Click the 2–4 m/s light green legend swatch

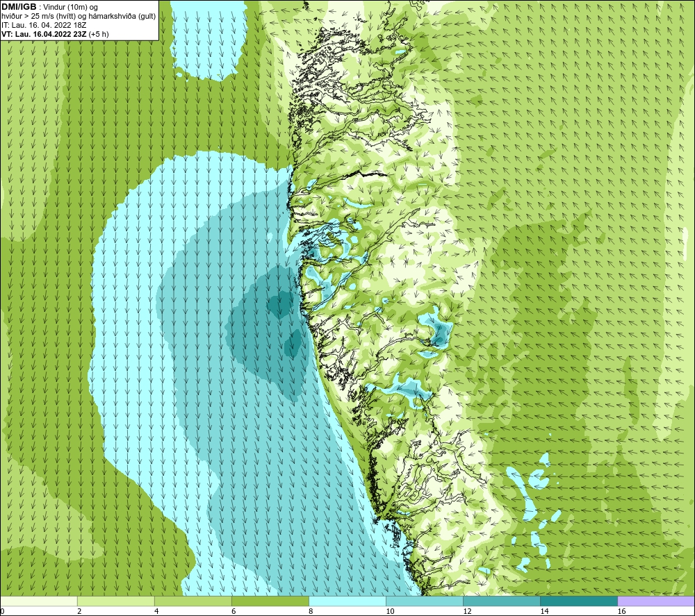pyautogui.click(x=115, y=601)
